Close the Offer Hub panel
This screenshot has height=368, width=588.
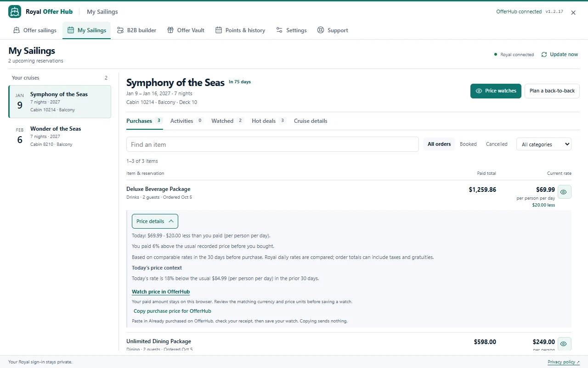pos(573,13)
